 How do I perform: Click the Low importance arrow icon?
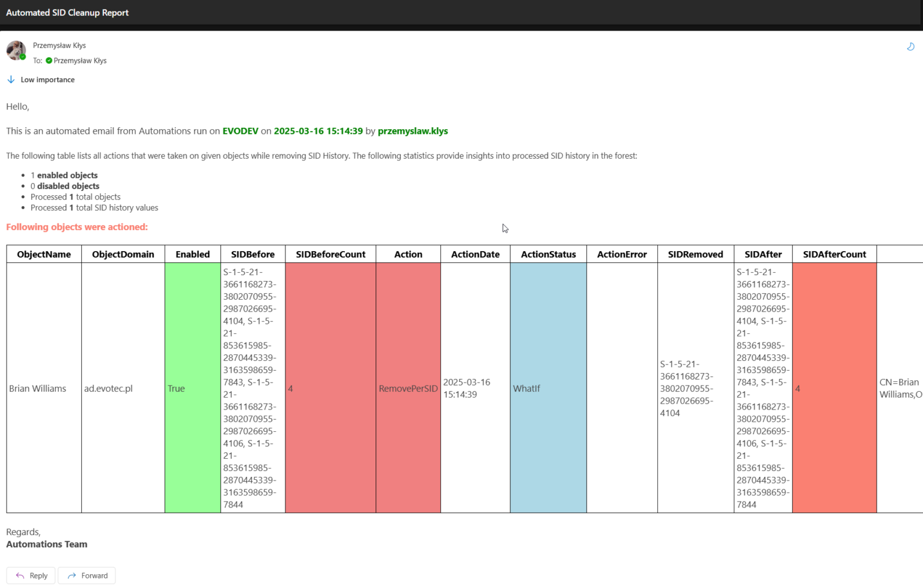click(x=11, y=79)
